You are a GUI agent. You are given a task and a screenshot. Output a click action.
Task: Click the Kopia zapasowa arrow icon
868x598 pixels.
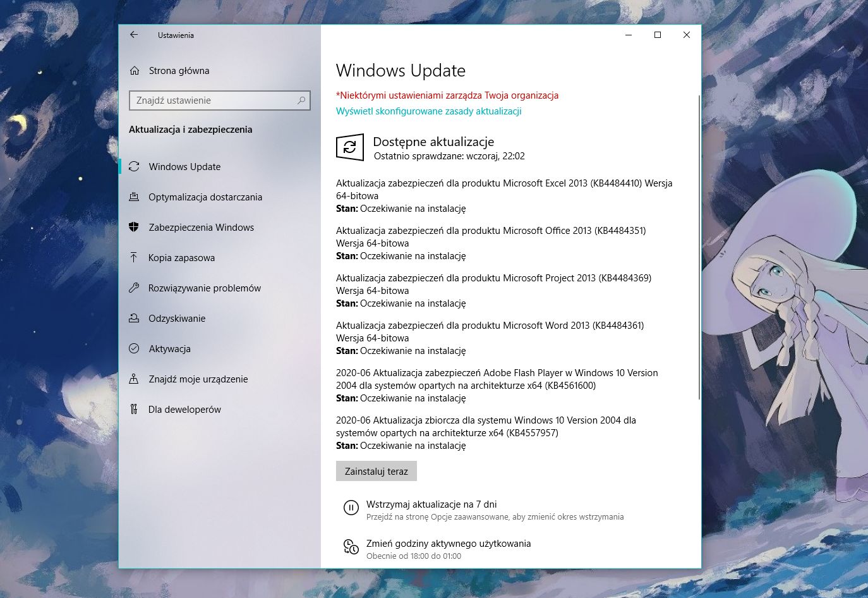(x=134, y=258)
